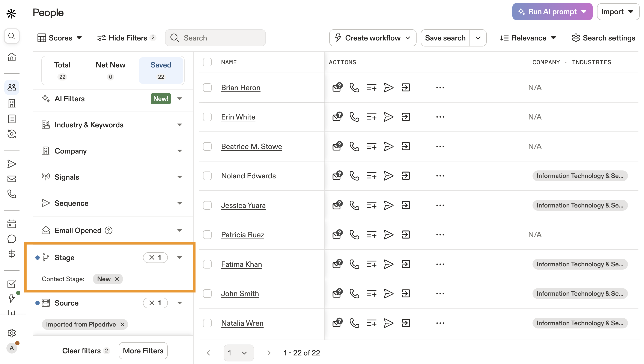The width and height of the screenshot is (644, 364).
Task: Select the Brian Heron row checkbox
Action: click(207, 88)
